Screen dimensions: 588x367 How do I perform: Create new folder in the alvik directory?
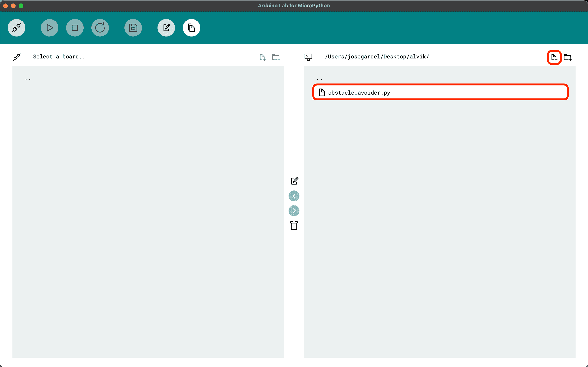click(568, 57)
